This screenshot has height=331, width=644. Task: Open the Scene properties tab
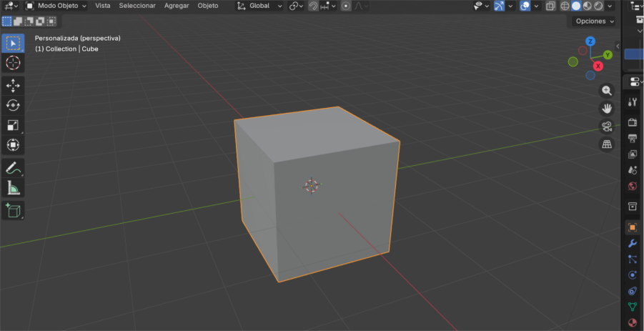coord(633,170)
